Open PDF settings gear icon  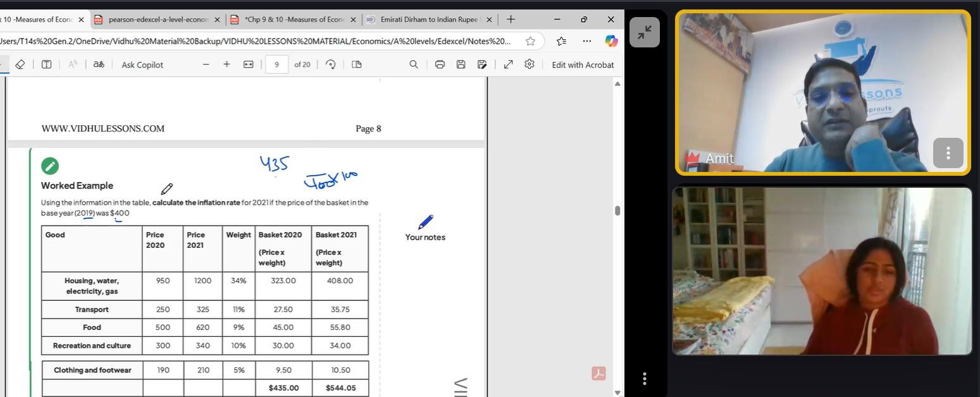(530, 64)
